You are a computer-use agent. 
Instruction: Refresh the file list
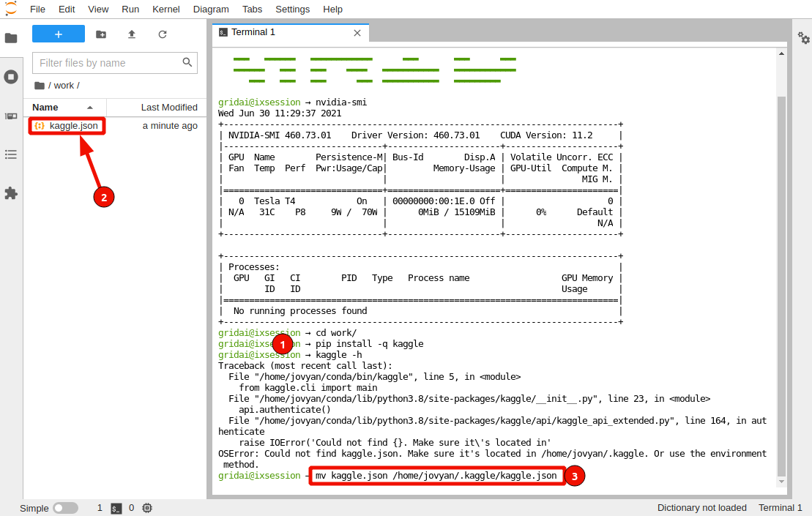163,34
